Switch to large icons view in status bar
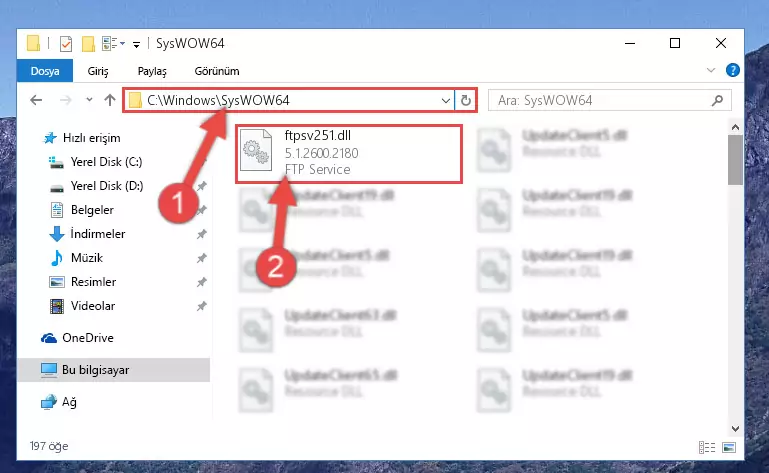This screenshot has width=769, height=473. [729, 447]
